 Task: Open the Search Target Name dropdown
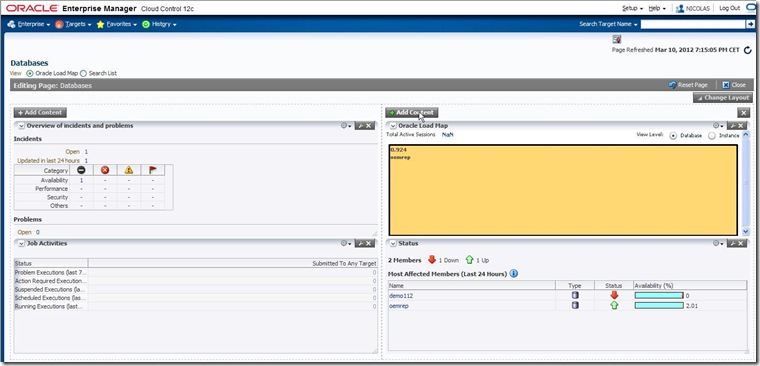(608, 24)
